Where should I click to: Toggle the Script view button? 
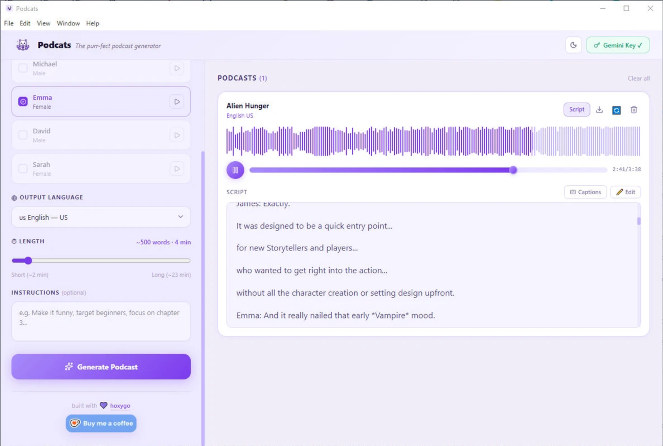point(576,110)
